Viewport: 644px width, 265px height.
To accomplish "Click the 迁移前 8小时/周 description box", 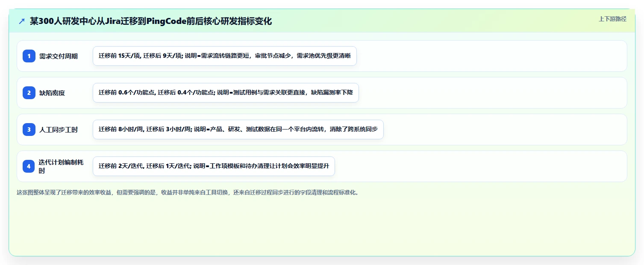I will 238,130.
